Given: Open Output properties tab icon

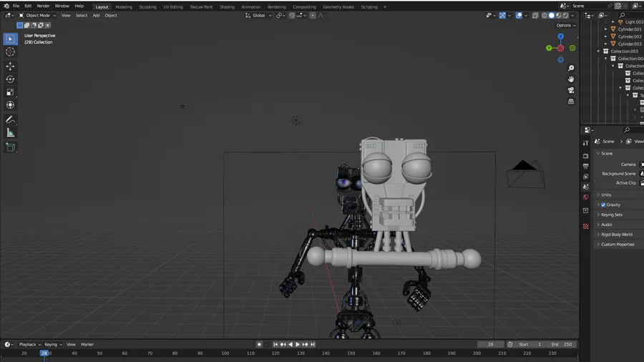Looking at the screenshot, I should [x=585, y=166].
